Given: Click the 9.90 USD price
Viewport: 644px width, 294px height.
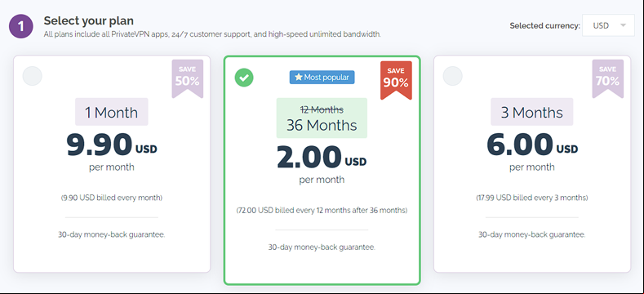Looking at the screenshot, I should (112, 145).
